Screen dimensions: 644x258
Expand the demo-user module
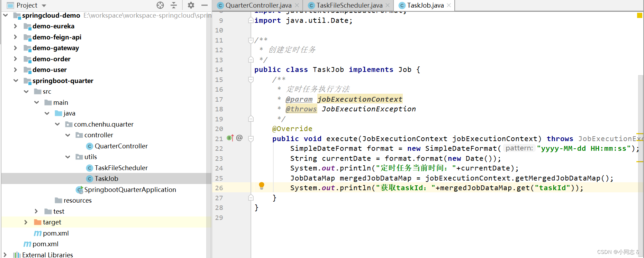tap(15, 70)
